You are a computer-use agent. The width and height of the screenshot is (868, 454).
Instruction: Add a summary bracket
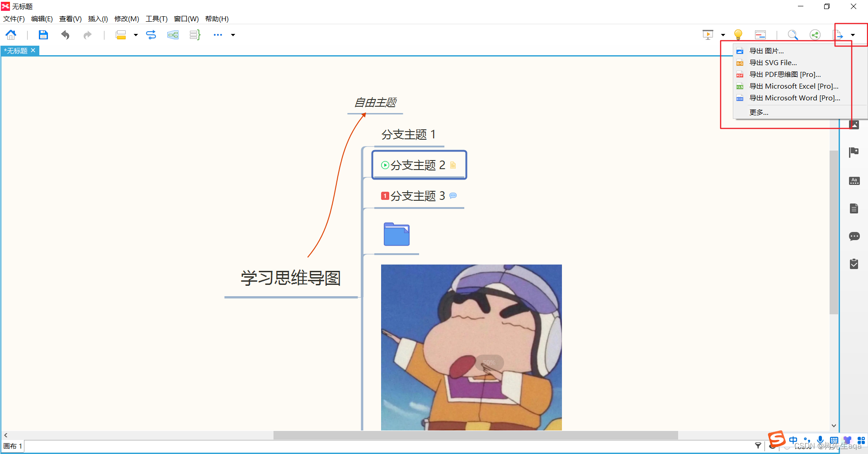[x=195, y=35]
